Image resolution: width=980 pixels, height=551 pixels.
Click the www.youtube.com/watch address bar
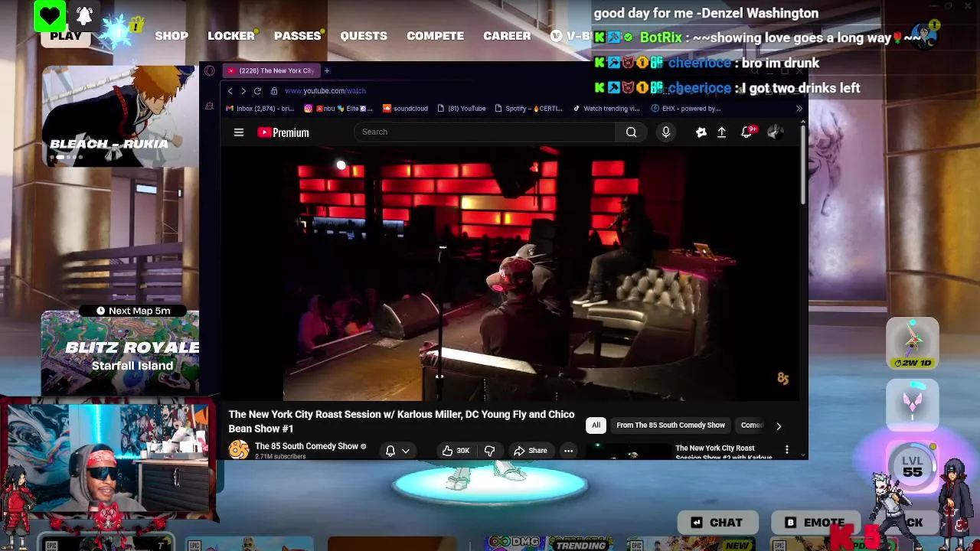pos(325,90)
